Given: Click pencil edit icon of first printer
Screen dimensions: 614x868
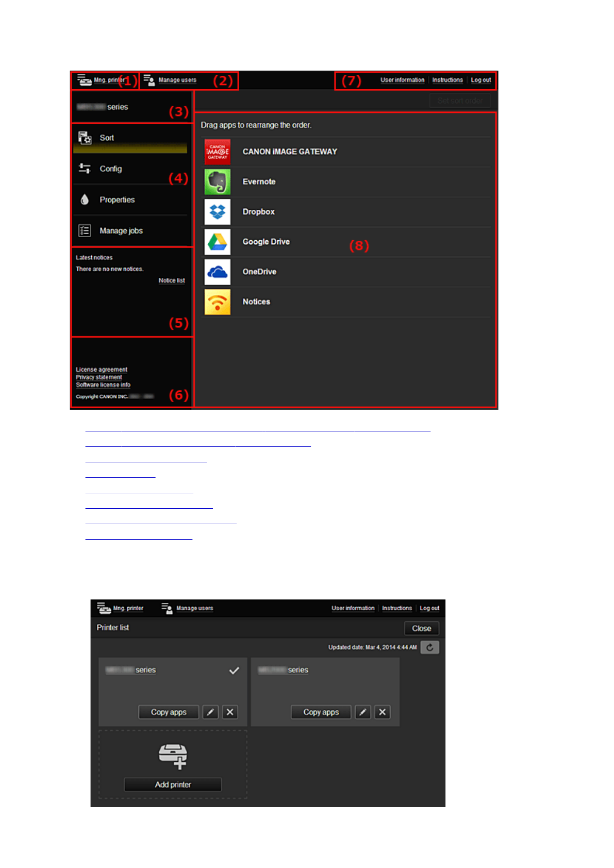Looking at the screenshot, I should [x=210, y=712].
